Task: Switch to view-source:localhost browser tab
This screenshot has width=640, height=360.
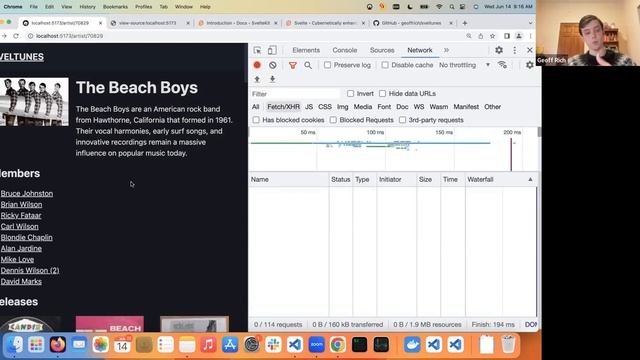Action: click(x=150, y=23)
